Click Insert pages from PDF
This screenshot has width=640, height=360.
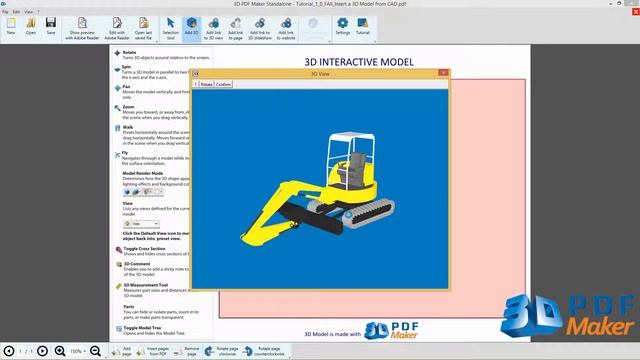point(153,351)
